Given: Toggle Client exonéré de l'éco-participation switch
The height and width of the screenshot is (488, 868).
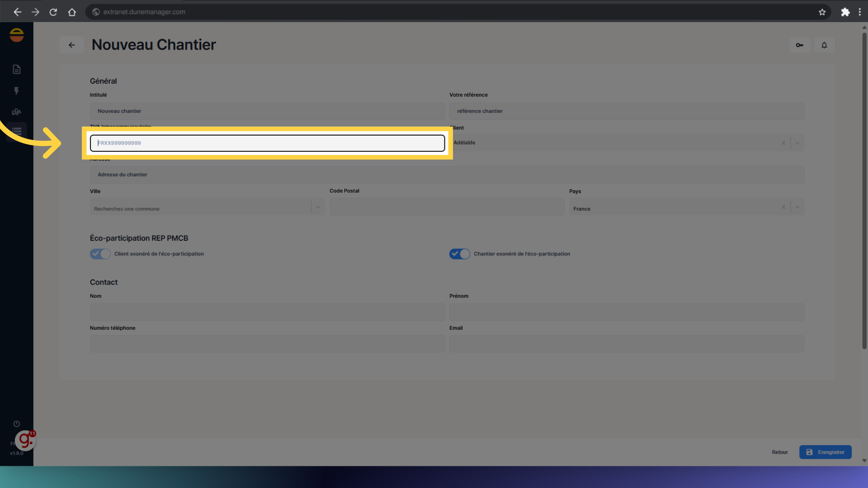Looking at the screenshot, I should point(100,254).
